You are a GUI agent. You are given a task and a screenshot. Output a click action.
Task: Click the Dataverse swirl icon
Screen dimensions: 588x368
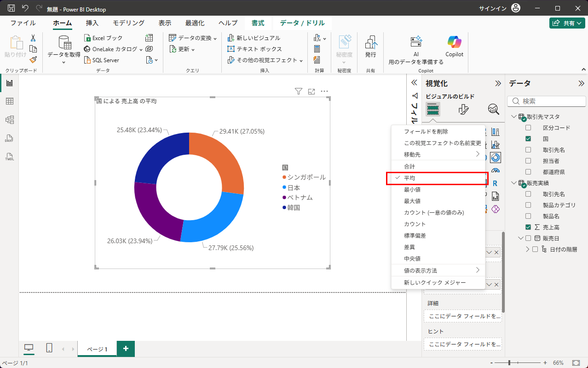tap(149, 49)
